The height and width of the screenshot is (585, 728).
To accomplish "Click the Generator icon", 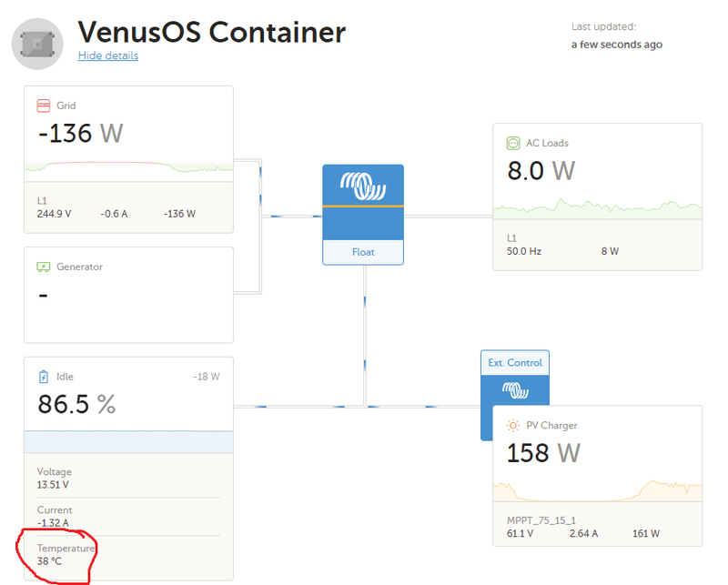I will coord(43,267).
